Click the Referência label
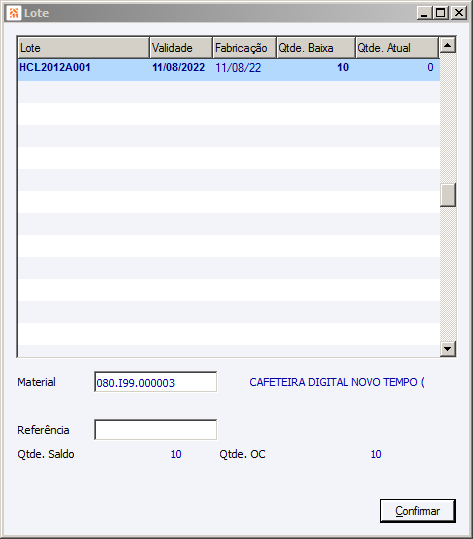 43,430
